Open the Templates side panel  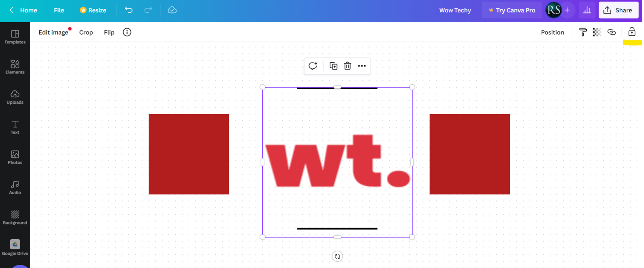15,37
